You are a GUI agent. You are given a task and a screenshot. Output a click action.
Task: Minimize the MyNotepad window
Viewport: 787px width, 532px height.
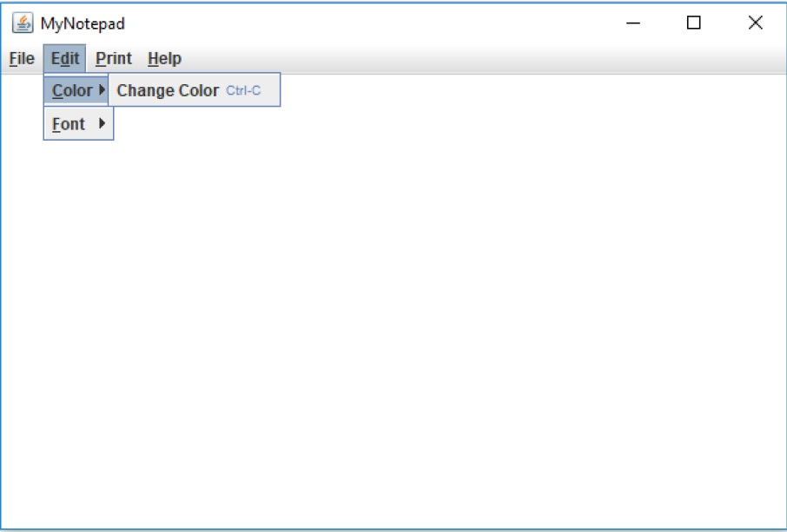point(631,23)
